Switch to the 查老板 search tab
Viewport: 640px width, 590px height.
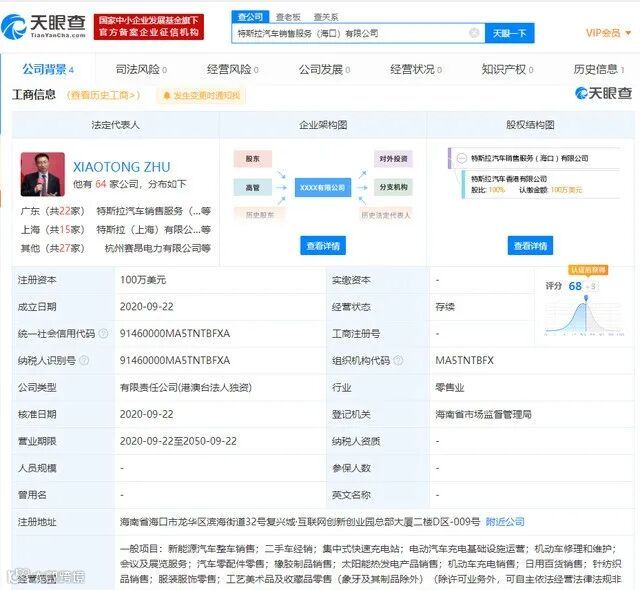coord(288,17)
